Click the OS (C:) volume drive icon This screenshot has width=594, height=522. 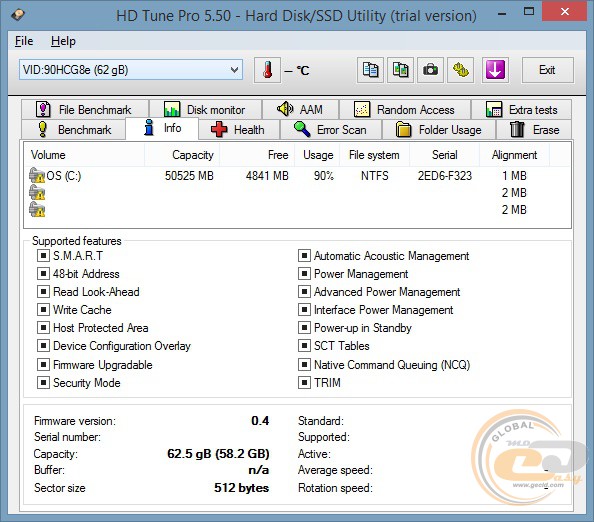pos(37,175)
